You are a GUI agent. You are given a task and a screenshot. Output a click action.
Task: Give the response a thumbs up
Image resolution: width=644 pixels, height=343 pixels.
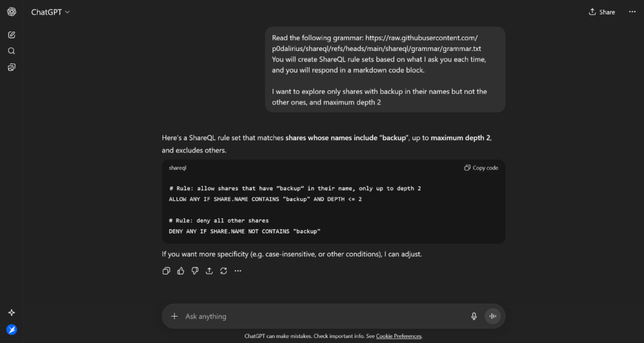[x=181, y=271]
